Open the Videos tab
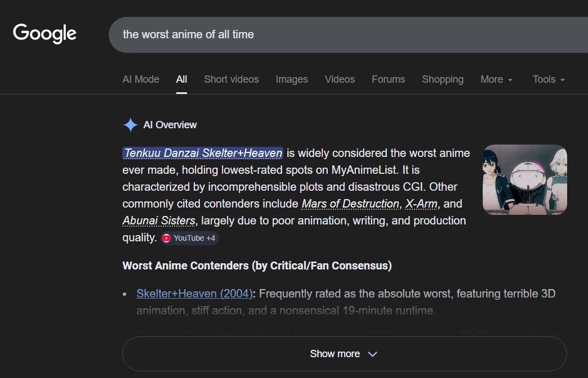The height and width of the screenshot is (378, 588). (x=340, y=79)
